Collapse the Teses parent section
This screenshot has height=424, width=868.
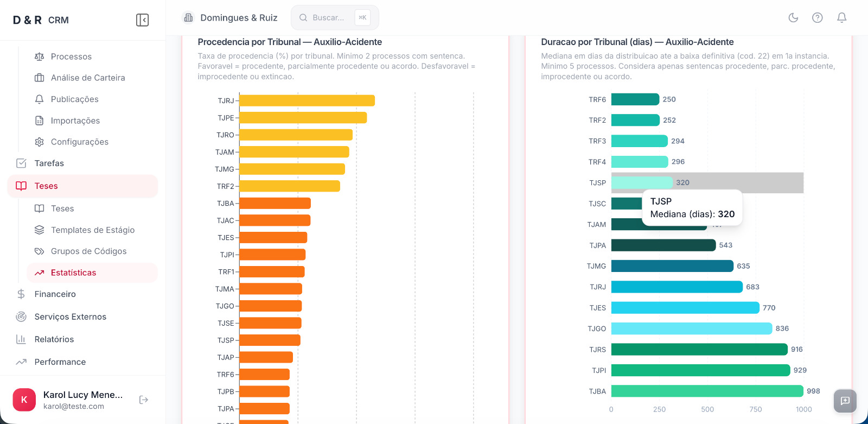point(46,186)
